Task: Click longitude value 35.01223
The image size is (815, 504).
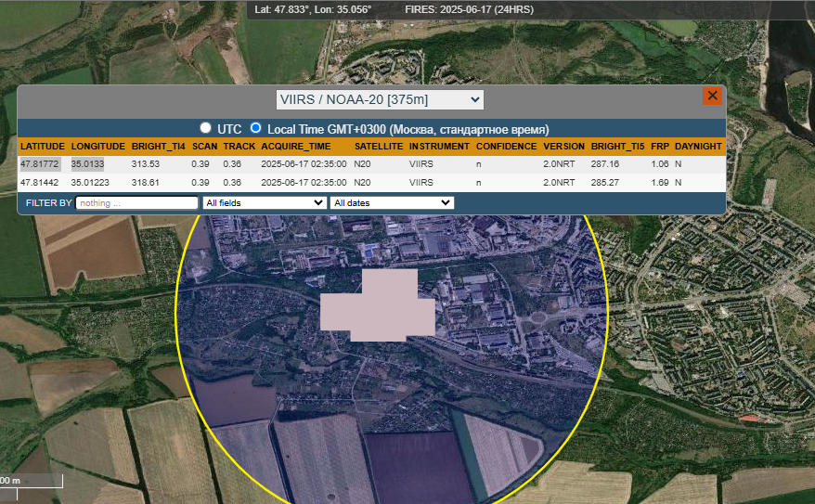Action: tap(90, 183)
